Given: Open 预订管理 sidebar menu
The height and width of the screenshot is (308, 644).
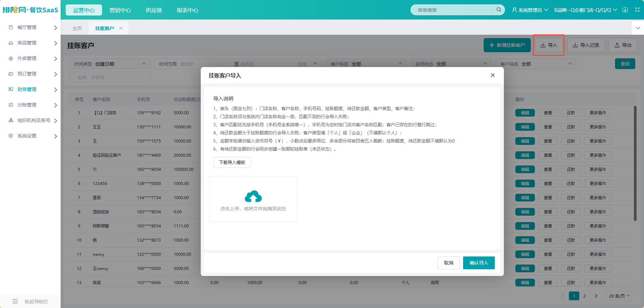Looking at the screenshot, I should [x=30, y=74].
